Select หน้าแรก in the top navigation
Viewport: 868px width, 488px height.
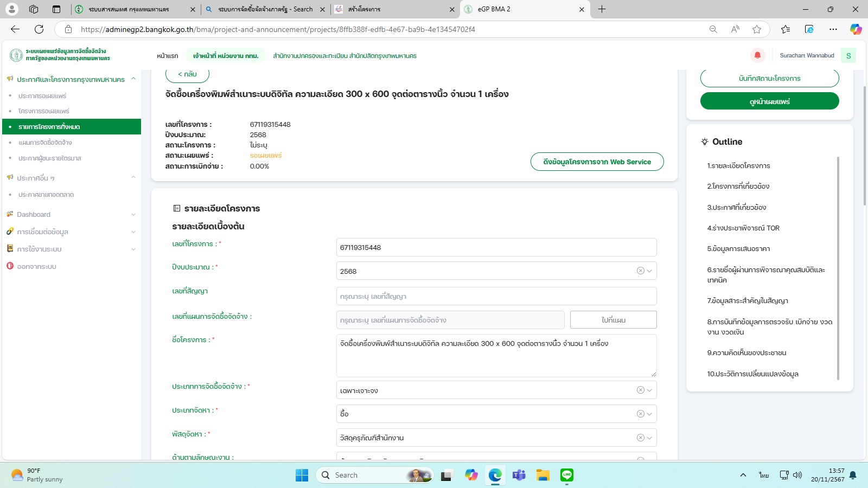pos(167,56)
